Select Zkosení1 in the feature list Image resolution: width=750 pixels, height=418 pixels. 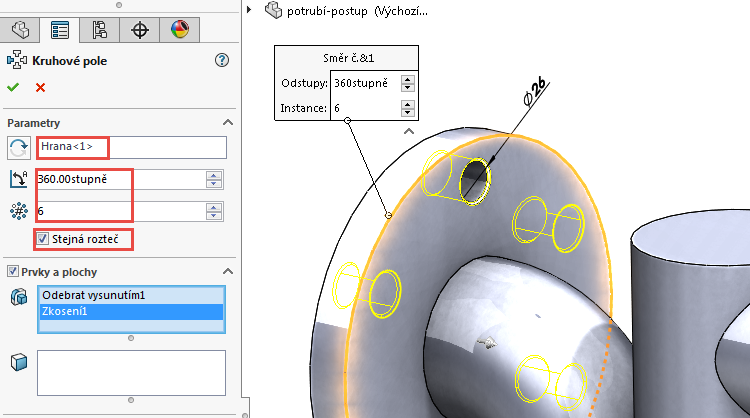[x=131, y=311]
